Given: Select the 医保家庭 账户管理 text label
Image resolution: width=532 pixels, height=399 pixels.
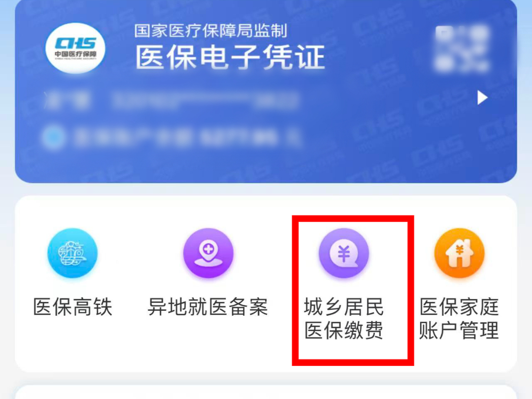Looking at the screenshot, I should [x=459, y=318].
